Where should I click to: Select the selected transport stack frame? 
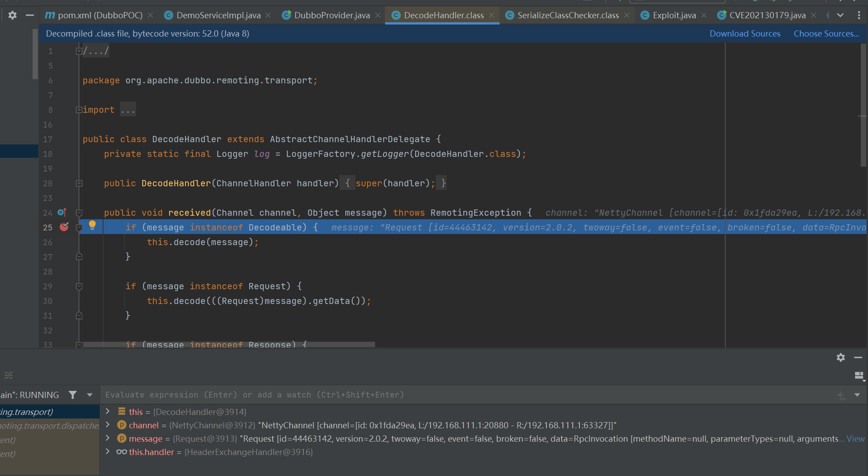[x=50, y=412]
